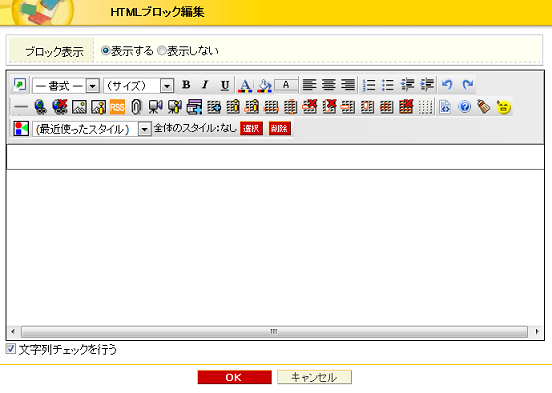Insert an image using picture icon
This screenshot has width=552, height=393.
pyautogui.click(x=79, y=107)
